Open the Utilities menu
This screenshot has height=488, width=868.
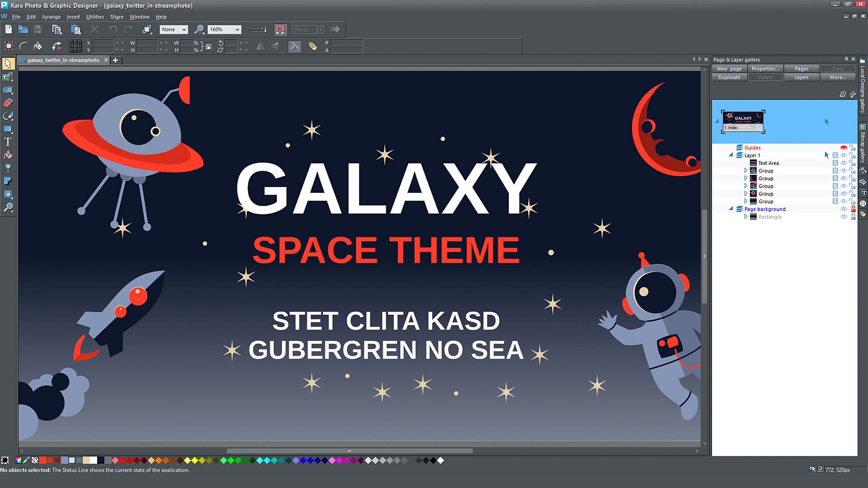[94, 17]
